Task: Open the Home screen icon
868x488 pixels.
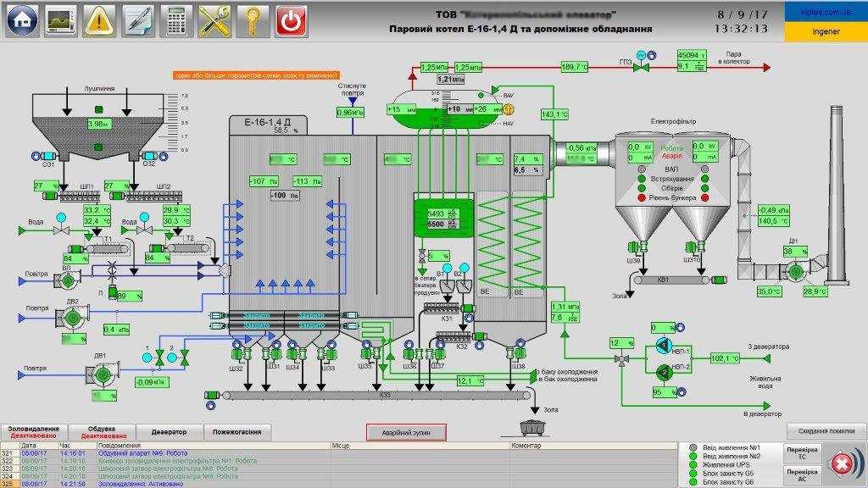Action: (x=21, y=20)
